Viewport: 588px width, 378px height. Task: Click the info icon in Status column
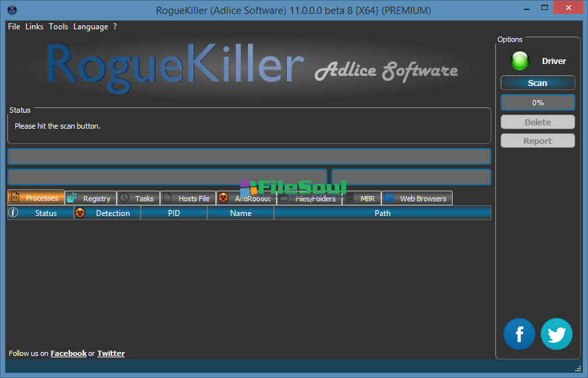(13, 213)
